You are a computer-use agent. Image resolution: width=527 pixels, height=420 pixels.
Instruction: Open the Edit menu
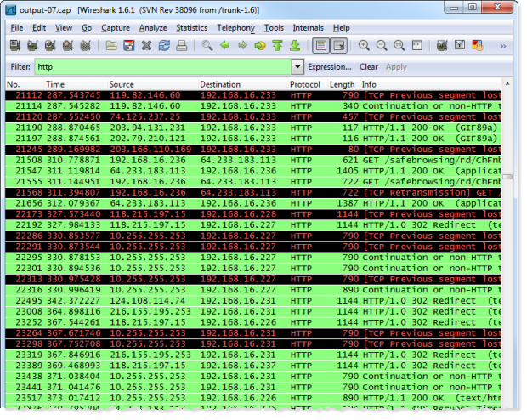(x=39, y=28)
